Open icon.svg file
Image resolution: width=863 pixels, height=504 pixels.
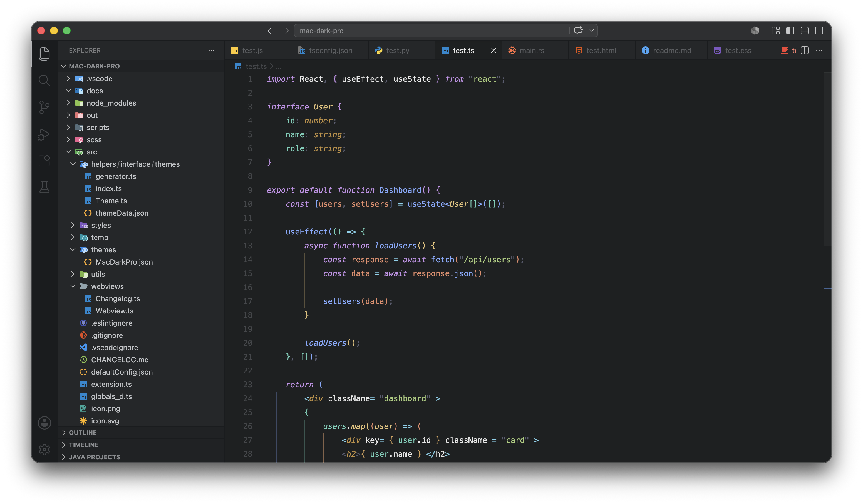tap(141, 421)
